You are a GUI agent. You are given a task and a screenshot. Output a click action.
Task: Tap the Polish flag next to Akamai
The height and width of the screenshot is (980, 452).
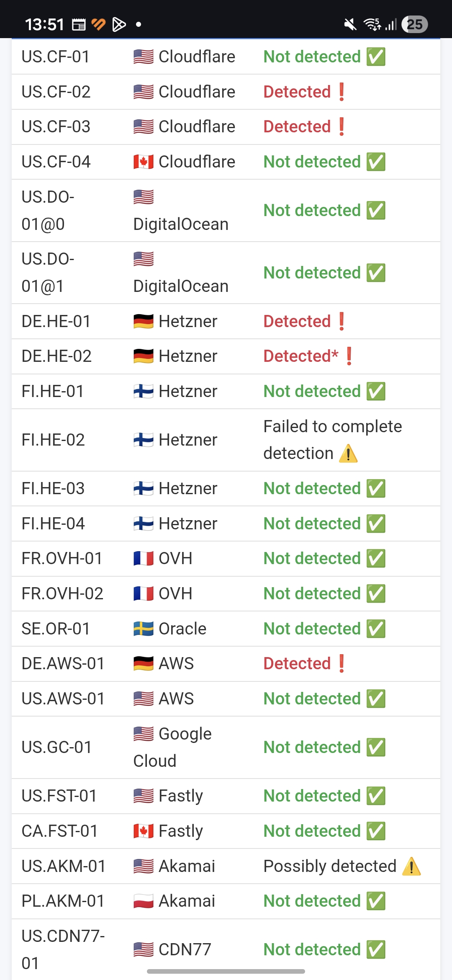pyautogui.click(x=144, y=901)
